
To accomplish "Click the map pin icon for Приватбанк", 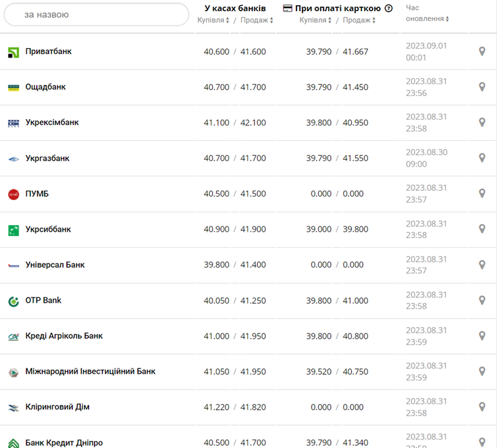I will coord(482,51).
